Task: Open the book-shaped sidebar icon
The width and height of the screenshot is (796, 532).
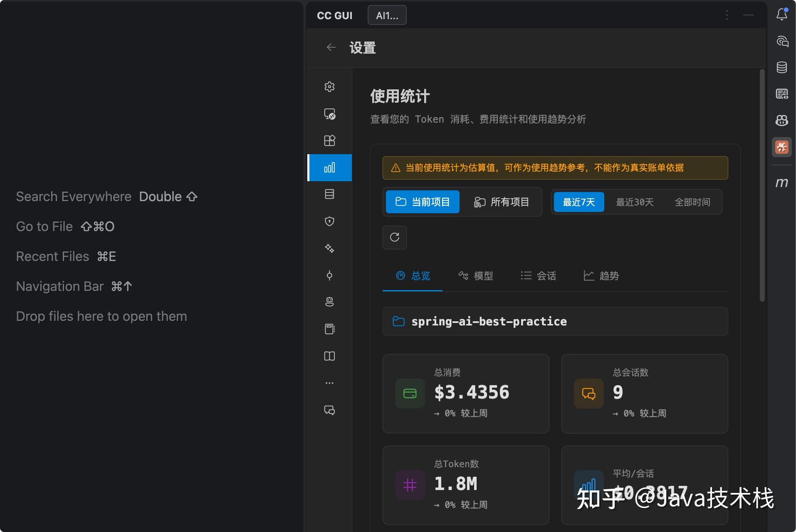Action: point(329,356)
